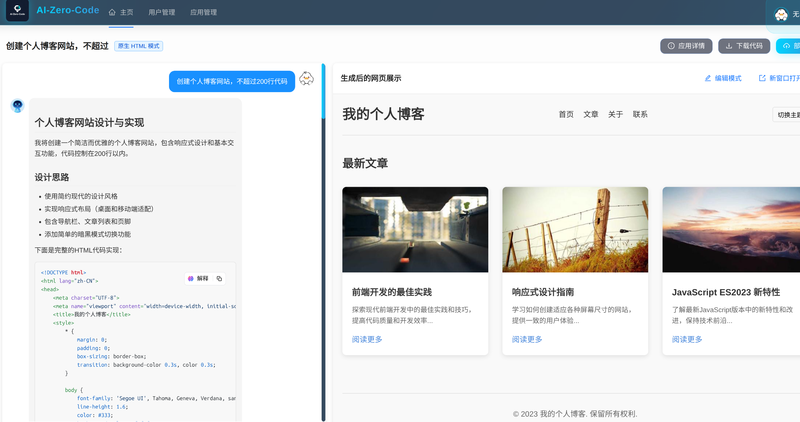This screenshot has height=422, width=800.
Task: Click the 下载代码 download button
Action: (744, 46)
